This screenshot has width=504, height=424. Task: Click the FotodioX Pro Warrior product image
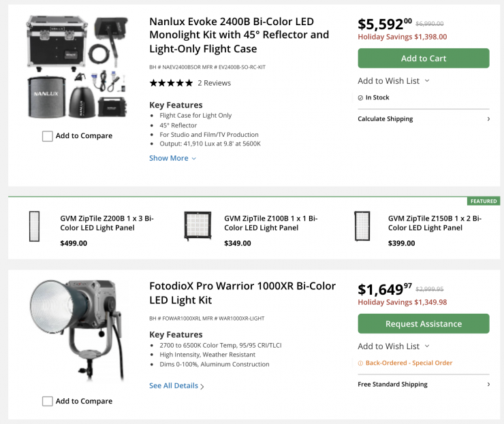tap(77, 329)
